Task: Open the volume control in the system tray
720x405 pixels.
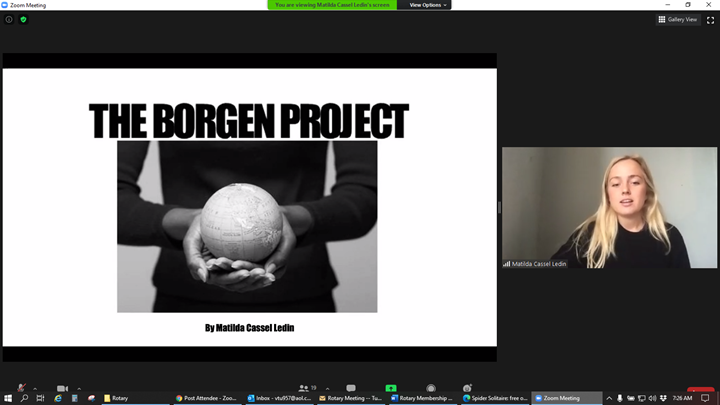Action: click(652, 398)
